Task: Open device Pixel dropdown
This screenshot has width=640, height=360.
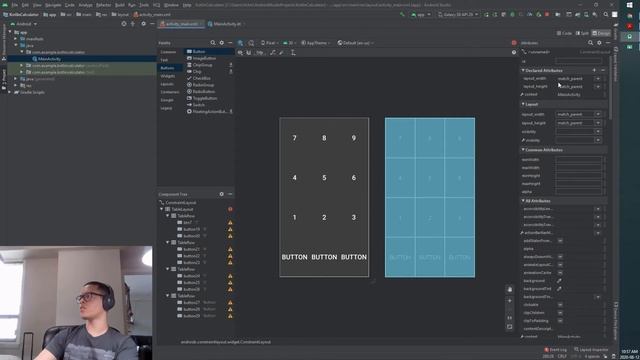Action: click(x=270, y=42)
